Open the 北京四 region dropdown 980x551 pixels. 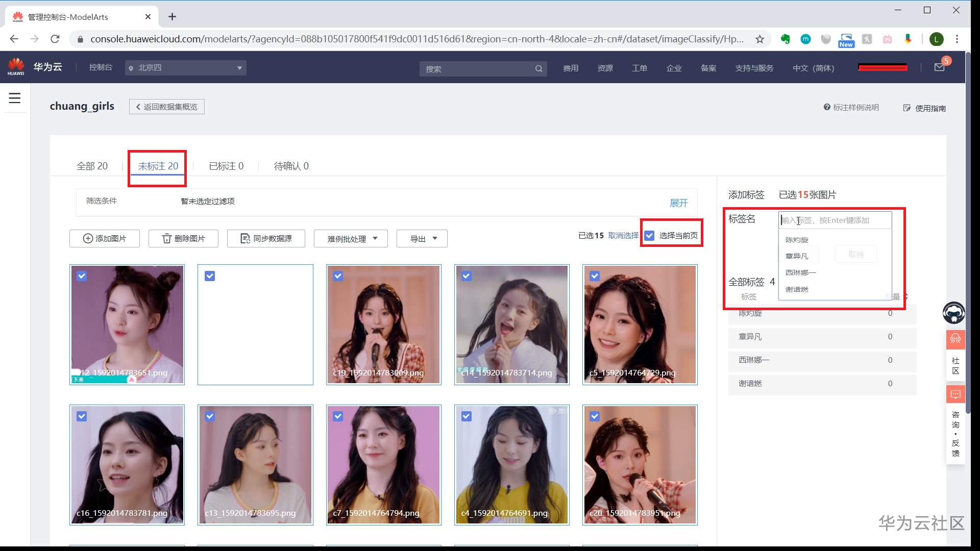click(x=185, y=68)
